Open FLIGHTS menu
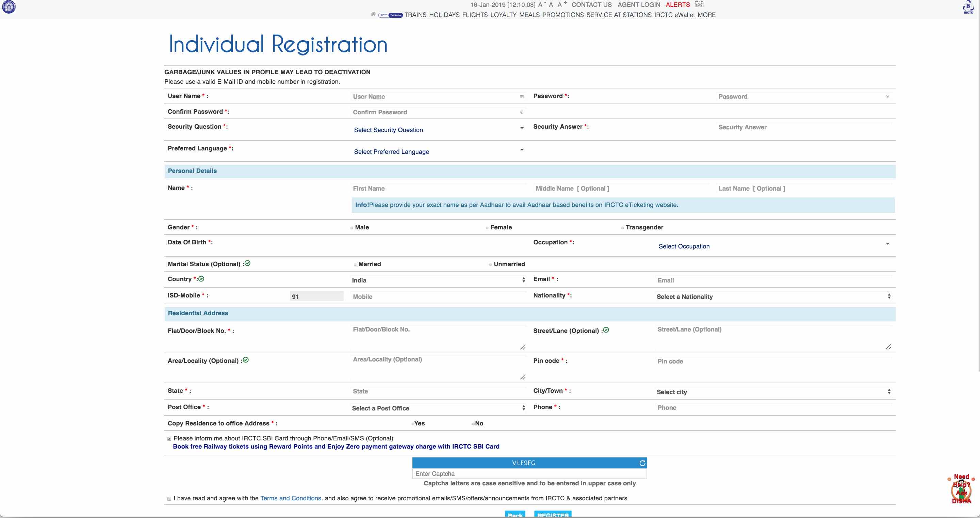This screenshot has height=518, width=980. coord(475,15)
